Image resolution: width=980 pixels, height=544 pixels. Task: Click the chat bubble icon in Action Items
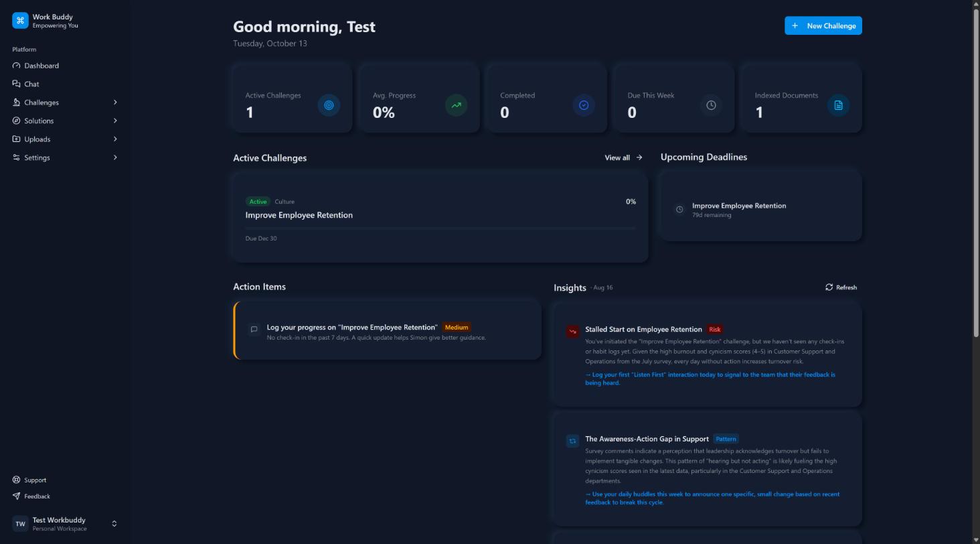click(x=254, y=330)
